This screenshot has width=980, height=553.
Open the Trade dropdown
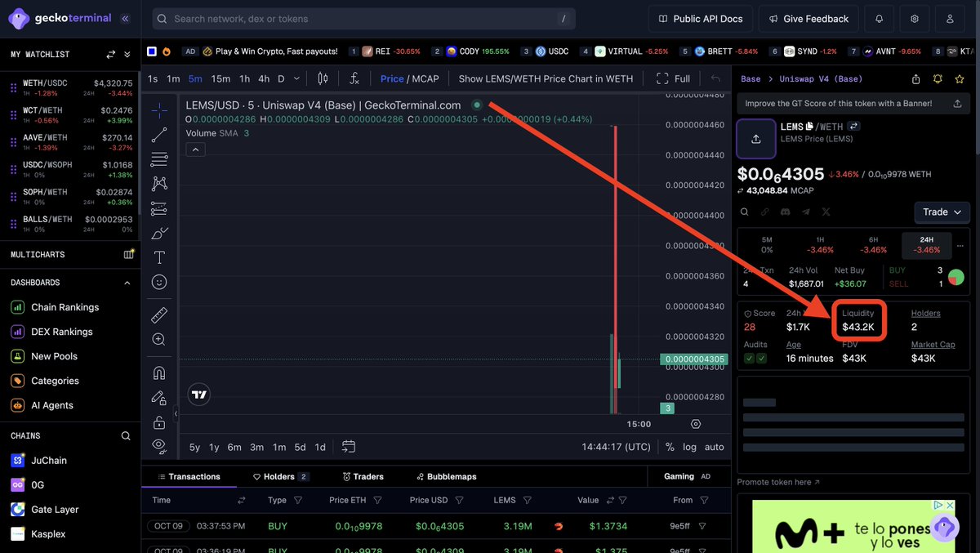[942, 212]
